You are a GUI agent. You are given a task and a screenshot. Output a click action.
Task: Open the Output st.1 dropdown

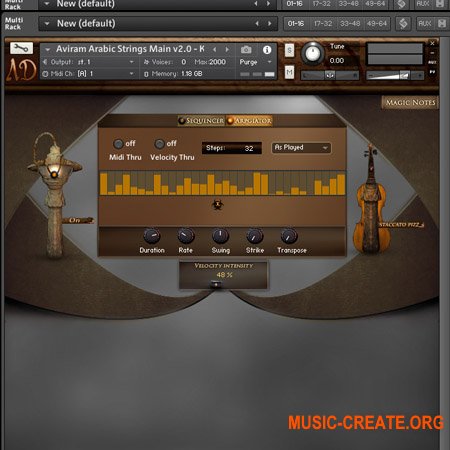(x=89, y=62)
